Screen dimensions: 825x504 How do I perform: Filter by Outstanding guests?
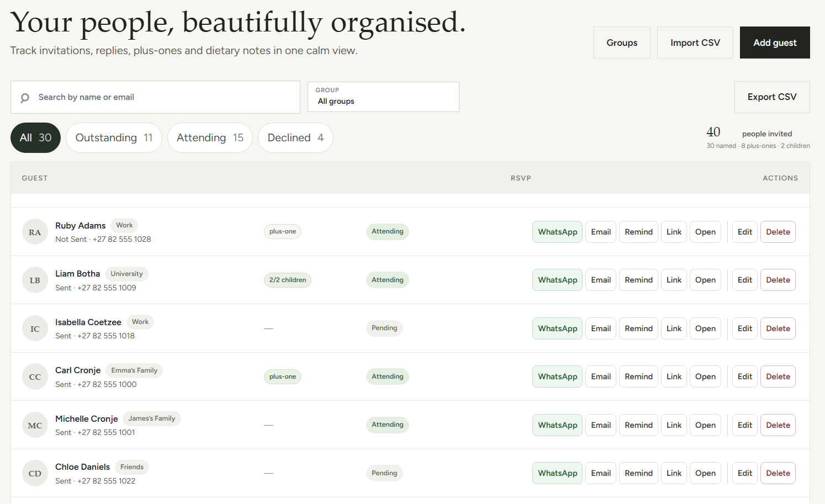pos(114,137)
